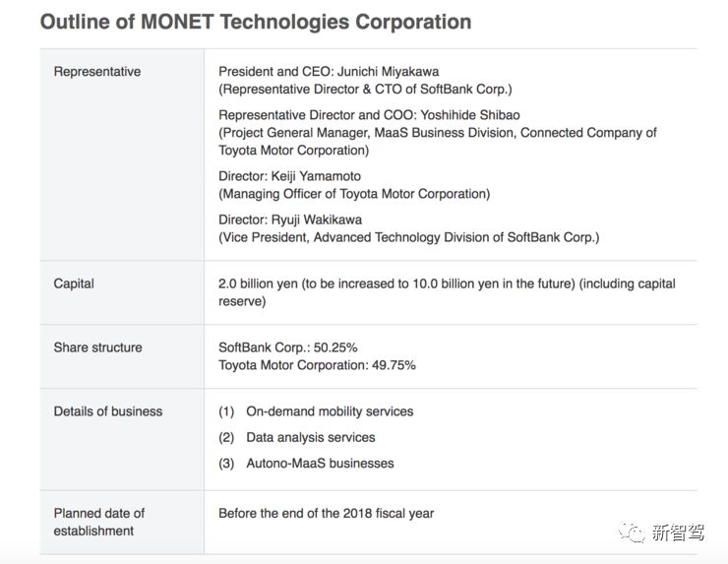The width and height of the screenshot is (728, 564).
Task: Click the Data analysis services item
Action: 310,437
